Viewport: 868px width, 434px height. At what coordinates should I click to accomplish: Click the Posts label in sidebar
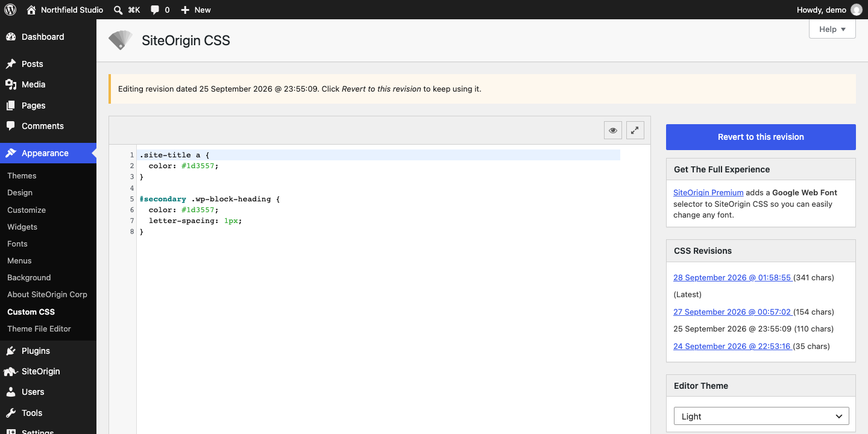[x=33, y=64]
